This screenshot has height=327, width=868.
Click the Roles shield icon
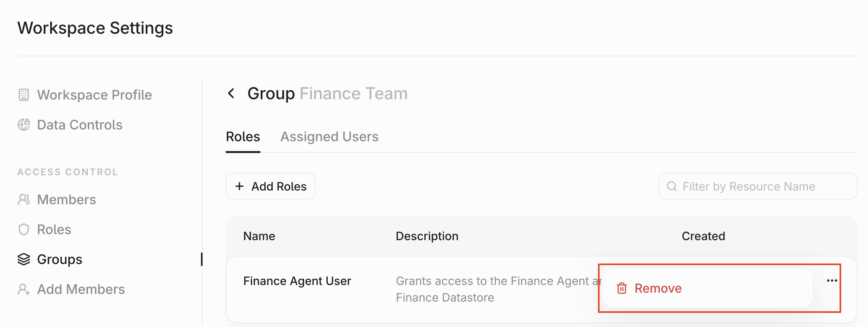[23, 229]
